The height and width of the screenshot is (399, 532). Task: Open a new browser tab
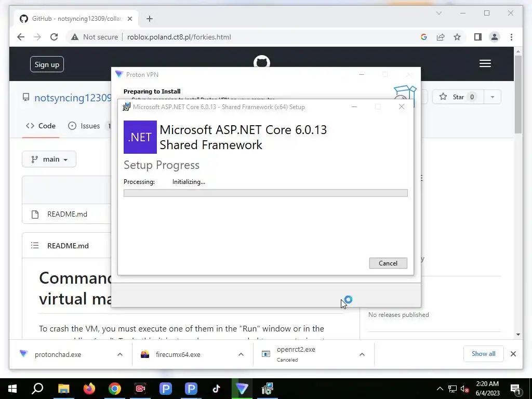point(150,19)
